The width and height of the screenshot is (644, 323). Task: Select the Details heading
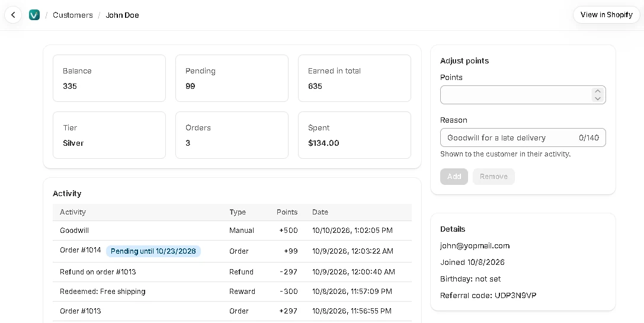pyautogui.click(x=453, y=229)
